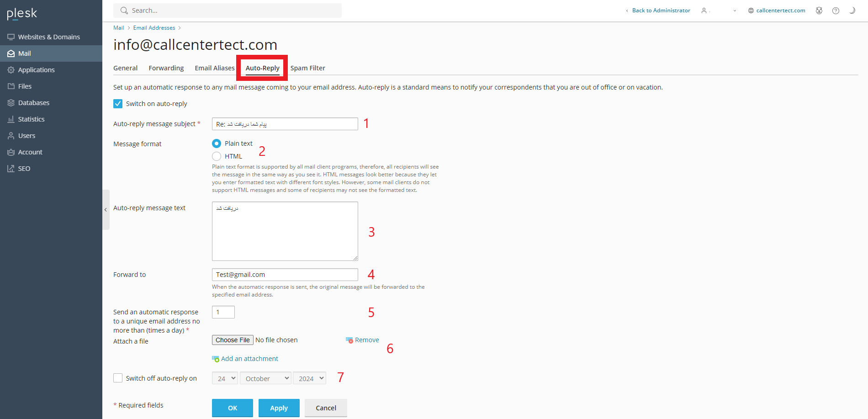The height and width of the screenshot is (419, 868).
Task: Click the Files folder icon in sidebar
Action: (11, 86)
